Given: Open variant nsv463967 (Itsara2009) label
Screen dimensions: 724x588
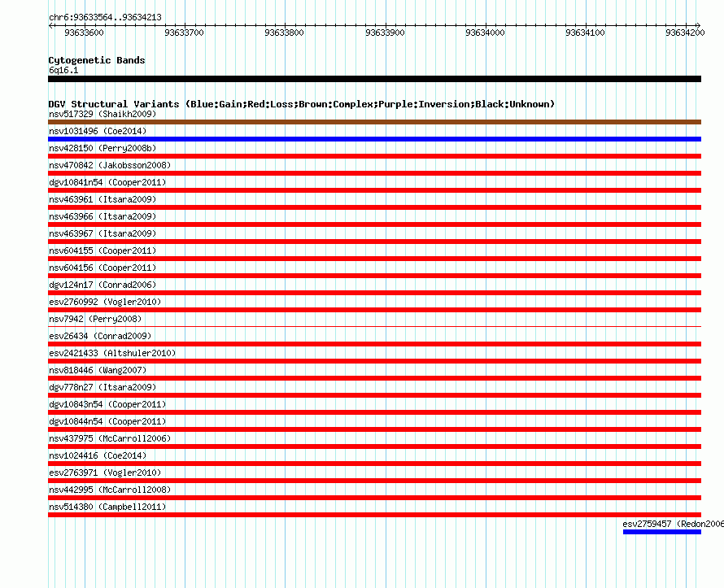Looking at the screenshot, I should 102,233.
